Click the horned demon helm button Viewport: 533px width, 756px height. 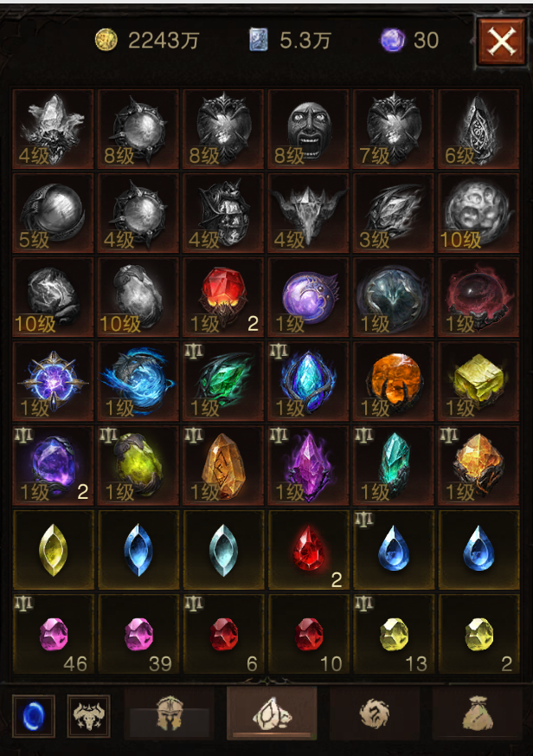(x=88, y=716)
